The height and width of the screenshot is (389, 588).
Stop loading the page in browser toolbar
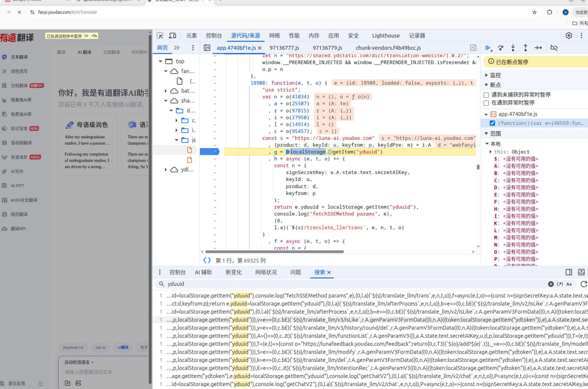tap(19, 12)
